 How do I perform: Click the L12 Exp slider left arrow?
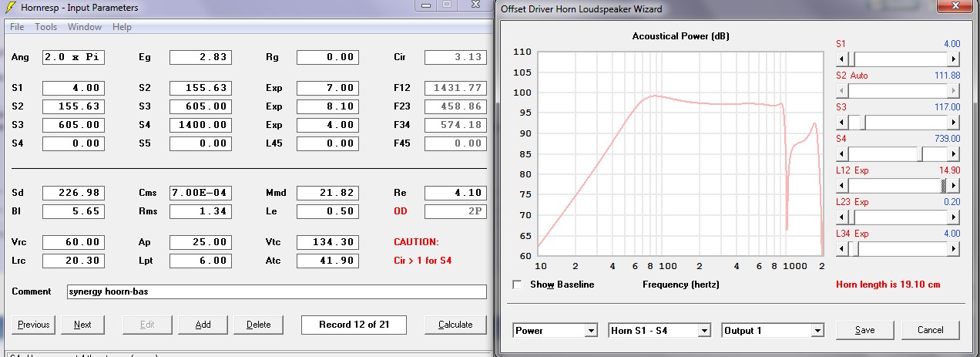tap(842, 186)
